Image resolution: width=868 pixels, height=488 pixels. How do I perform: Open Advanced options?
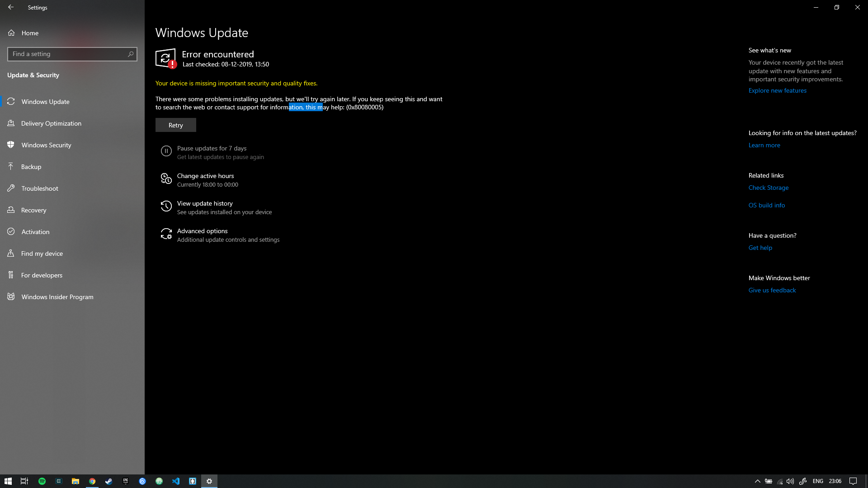(x=203, y=231)
